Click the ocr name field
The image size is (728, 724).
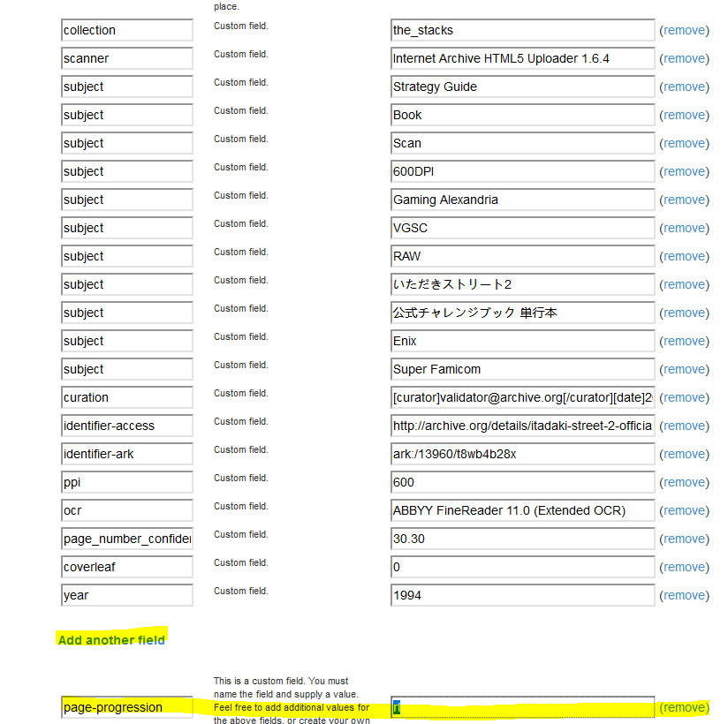click(127, 511)
